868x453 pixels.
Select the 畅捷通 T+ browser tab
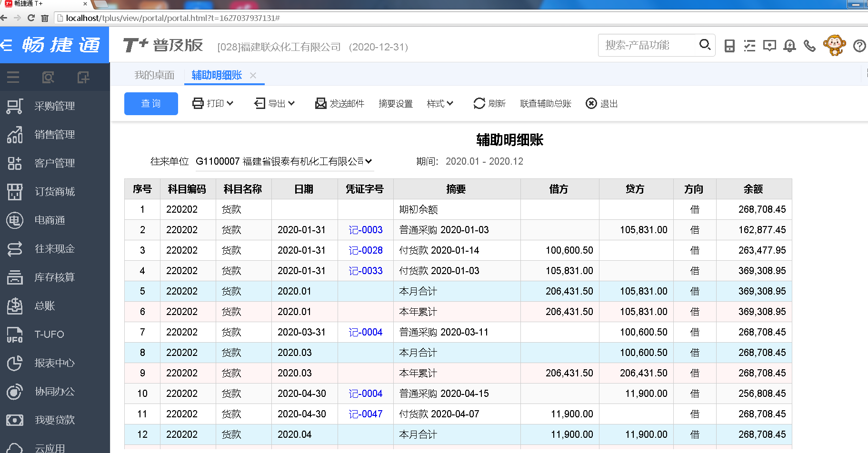tap(45, 4)
